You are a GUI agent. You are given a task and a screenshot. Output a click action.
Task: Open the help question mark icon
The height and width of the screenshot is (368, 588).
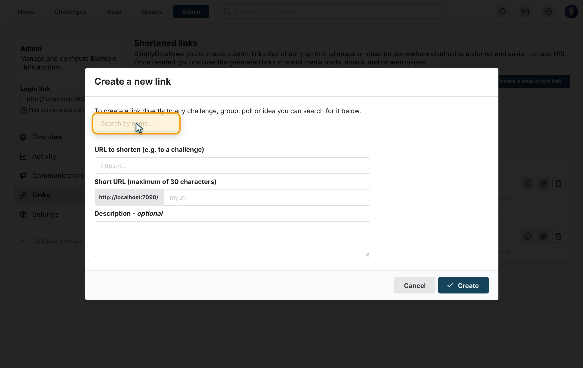coord(548,11)
